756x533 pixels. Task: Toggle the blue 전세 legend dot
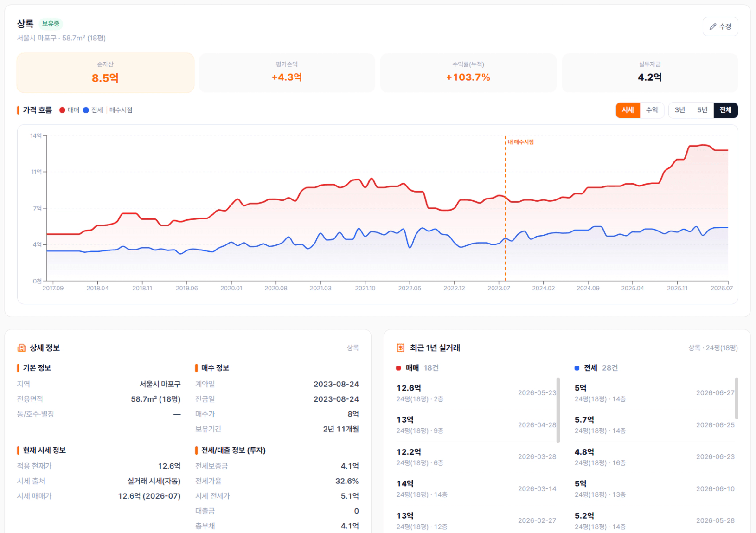[86, 110]
